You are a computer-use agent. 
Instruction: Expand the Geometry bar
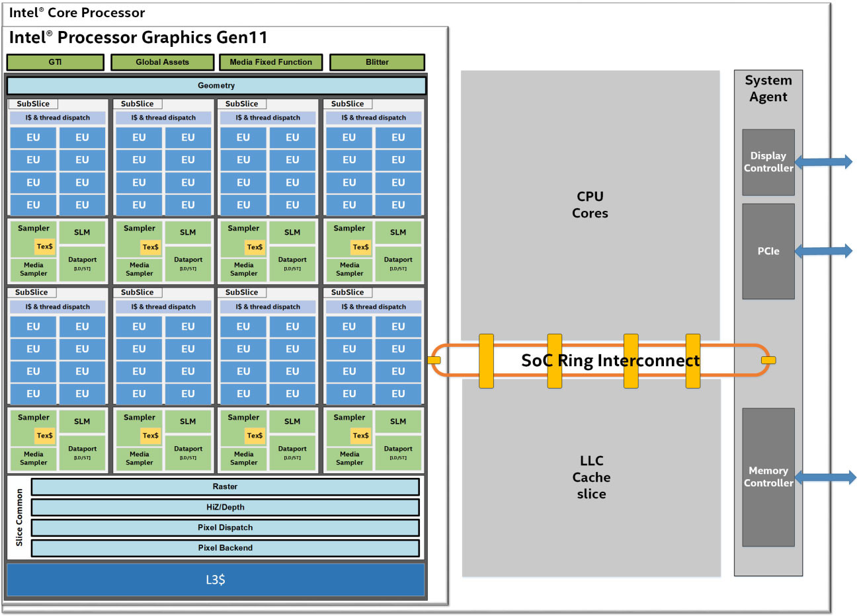(216, 85)
